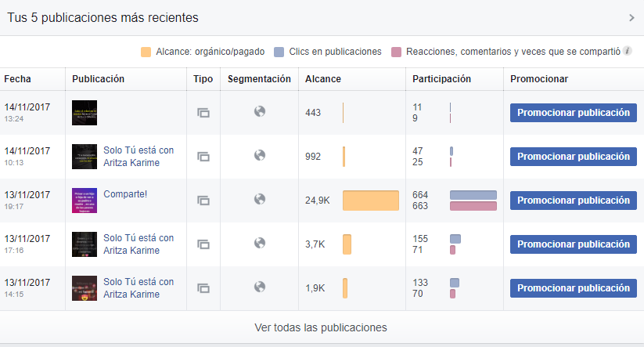Viewport: 644px width, 347px height.
Task: Click the Participación column header
Action: 441,79
